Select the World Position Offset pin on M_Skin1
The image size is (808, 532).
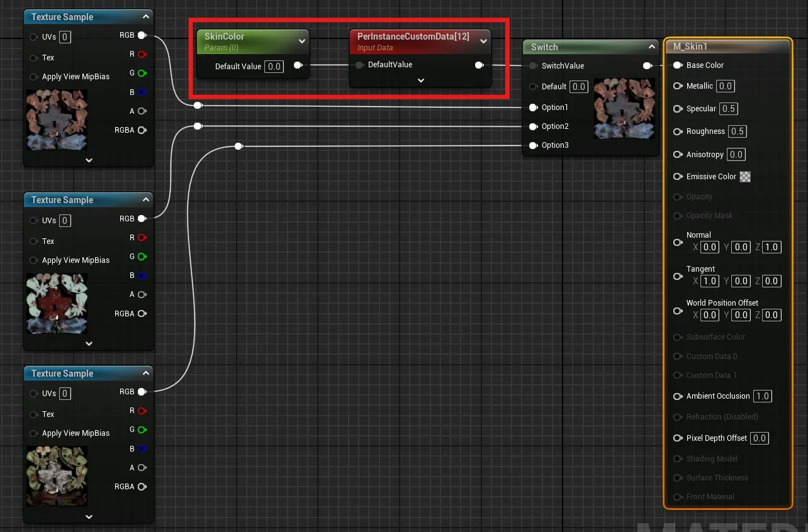tap(678, 311)
